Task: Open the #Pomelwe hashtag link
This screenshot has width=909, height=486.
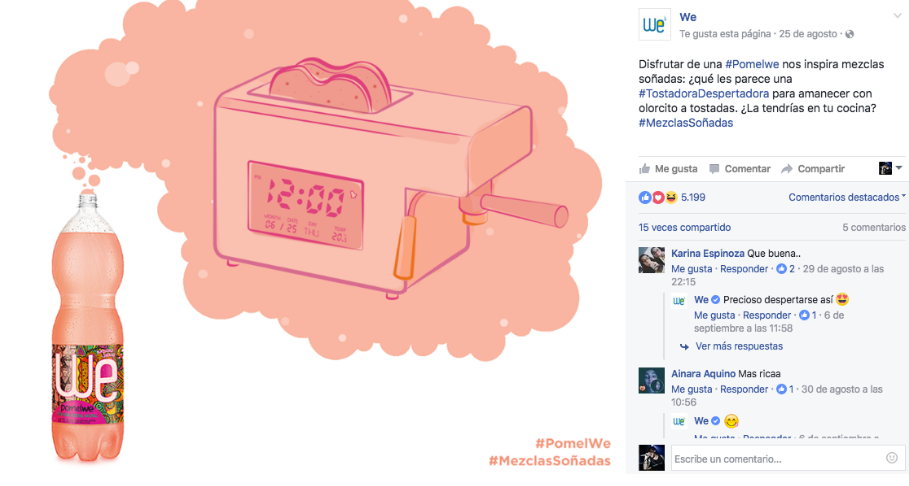Action: pyautogui.click(x=752, y=64)
